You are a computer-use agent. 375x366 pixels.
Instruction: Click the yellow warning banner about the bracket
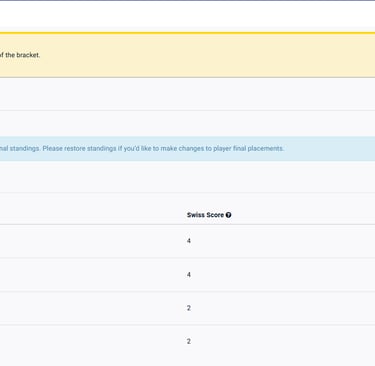[x=187, y=55]
